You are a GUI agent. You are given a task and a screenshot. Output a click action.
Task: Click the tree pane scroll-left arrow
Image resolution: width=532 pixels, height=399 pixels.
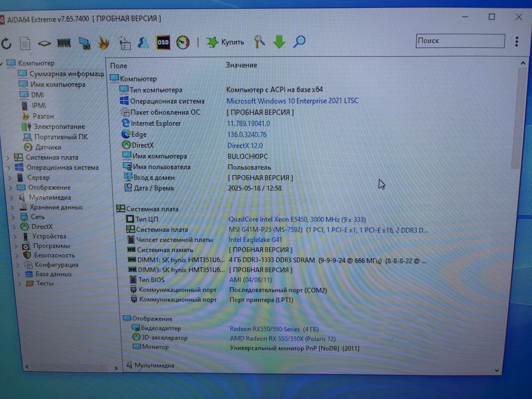point(27,367)
